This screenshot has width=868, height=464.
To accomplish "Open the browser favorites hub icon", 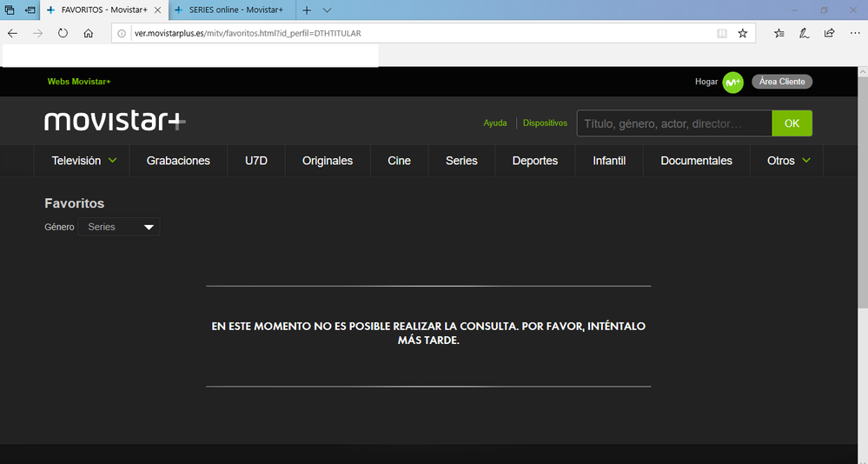I will [x=779, y=33].
